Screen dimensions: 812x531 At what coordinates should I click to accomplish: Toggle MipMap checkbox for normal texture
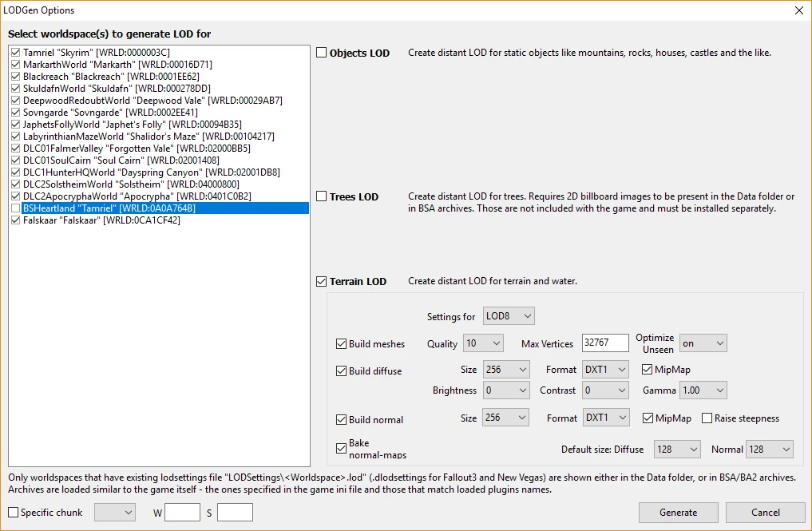pyautogui.click(x=648, y=418)
